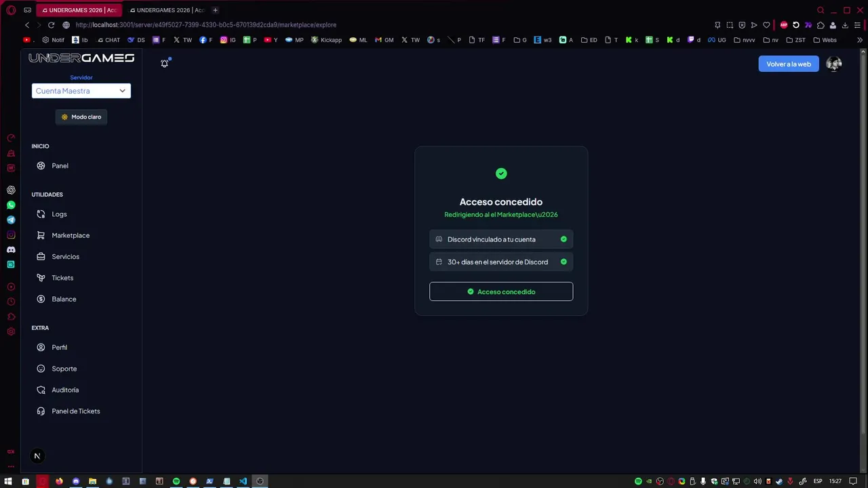The width and height of the screenshot is (868, 488).
Task: Click the 30+ días en el servidor row
Action: tap(501, 262)
